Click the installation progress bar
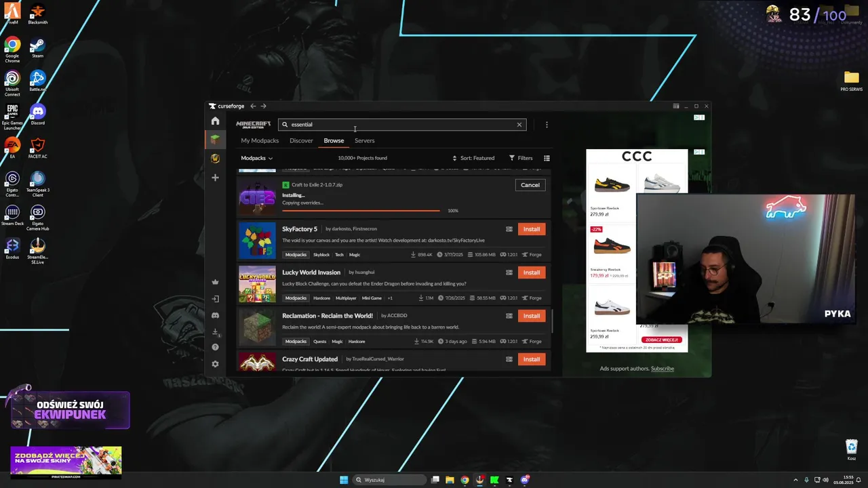The height and width of the screenshot is (488, 868). [x=361, y=211]
